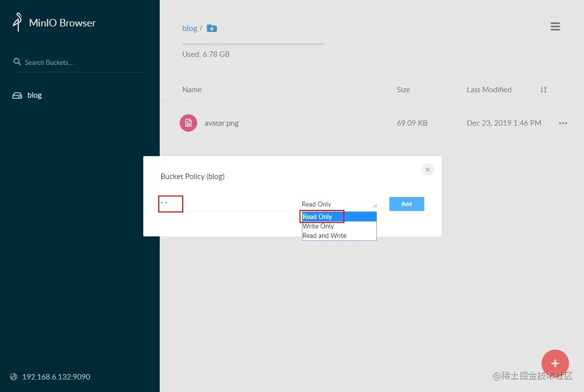Click the Add policy button
The image size is (584, 392).
pos(406,204)
